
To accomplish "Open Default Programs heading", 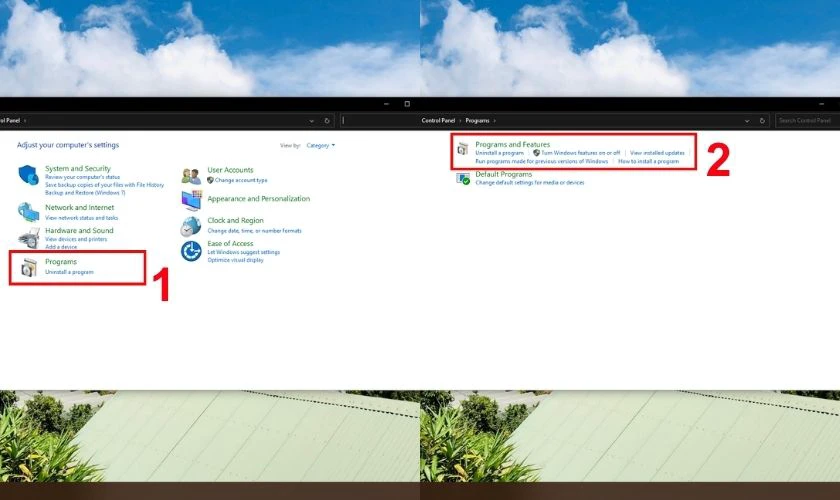I will tap(504, 174).
